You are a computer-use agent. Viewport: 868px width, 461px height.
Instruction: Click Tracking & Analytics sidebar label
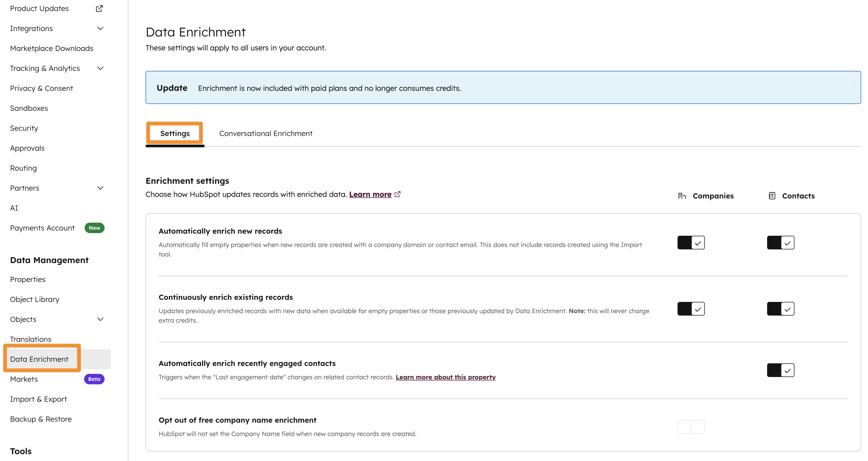coord(45,68)
